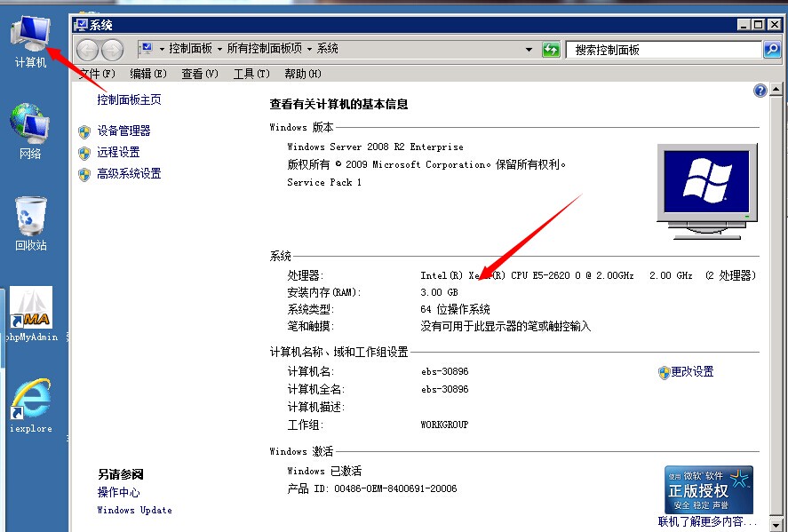Viewport: 788px width, 532px height.
Task: Click the product ID 00486-OEM-8400691-20006
Action: pyautogui.click(x=395, y=488)
